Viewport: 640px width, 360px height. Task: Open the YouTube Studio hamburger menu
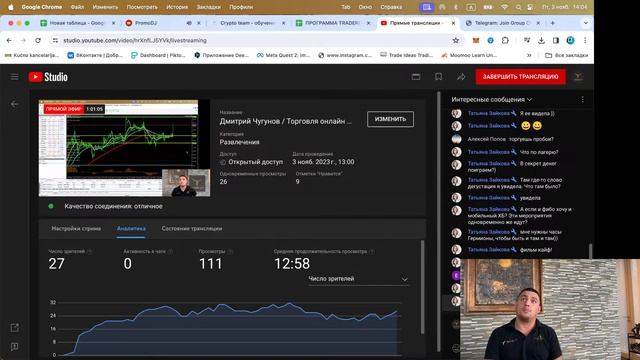pos(14,77)
